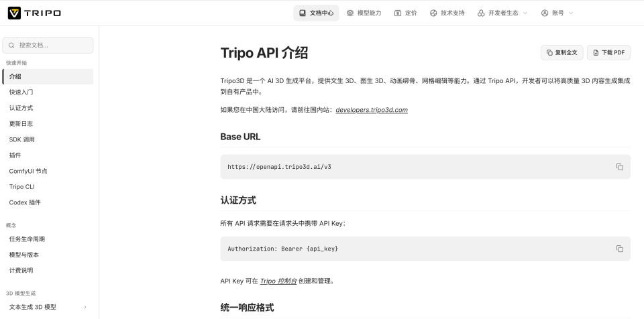Click the 概念 section label
644x319 pixels.
pos(11,225)
